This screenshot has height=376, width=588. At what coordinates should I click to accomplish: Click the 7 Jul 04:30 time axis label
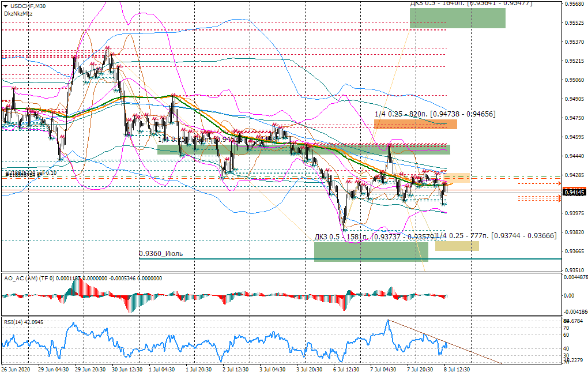pos(383,370)
